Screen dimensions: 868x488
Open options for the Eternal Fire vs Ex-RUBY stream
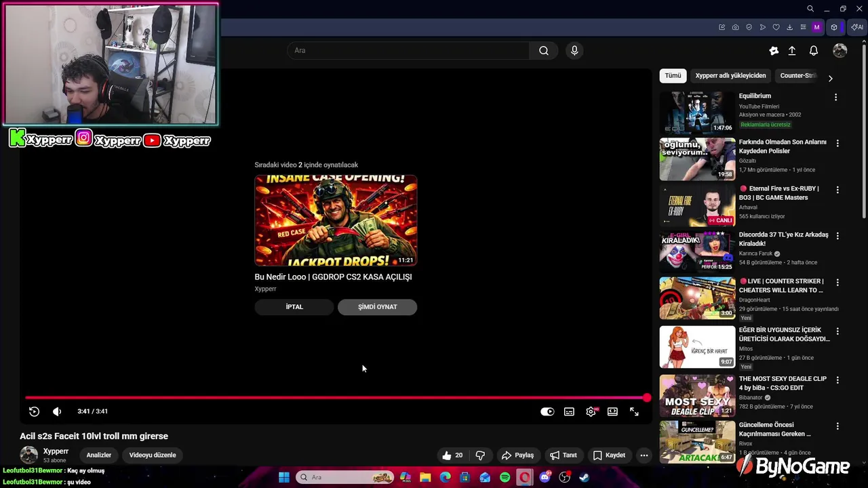(837, 190)
